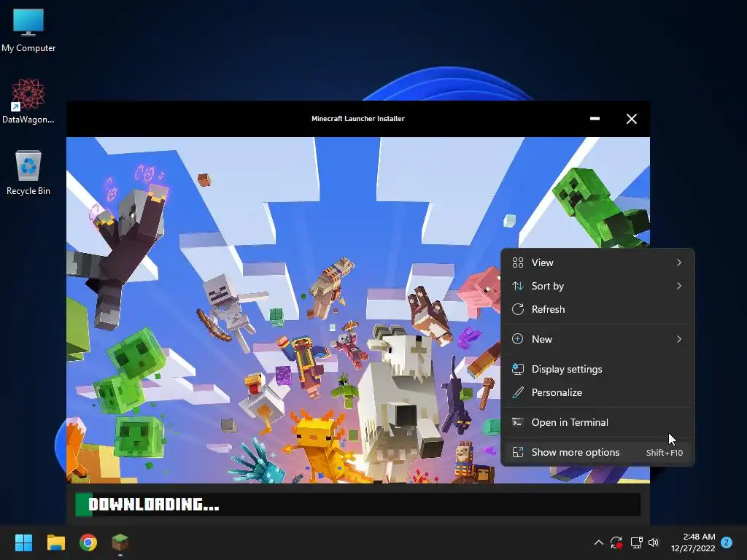Launch Google Chrome from the taskbar
The image size is (747, 560).
tap(88, 542)
